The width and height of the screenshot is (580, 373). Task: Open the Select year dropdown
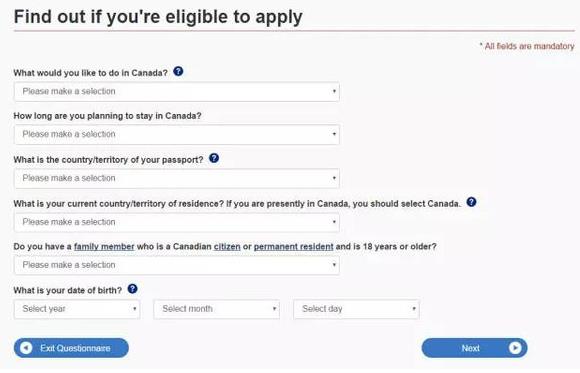click(x=77, y=309)
